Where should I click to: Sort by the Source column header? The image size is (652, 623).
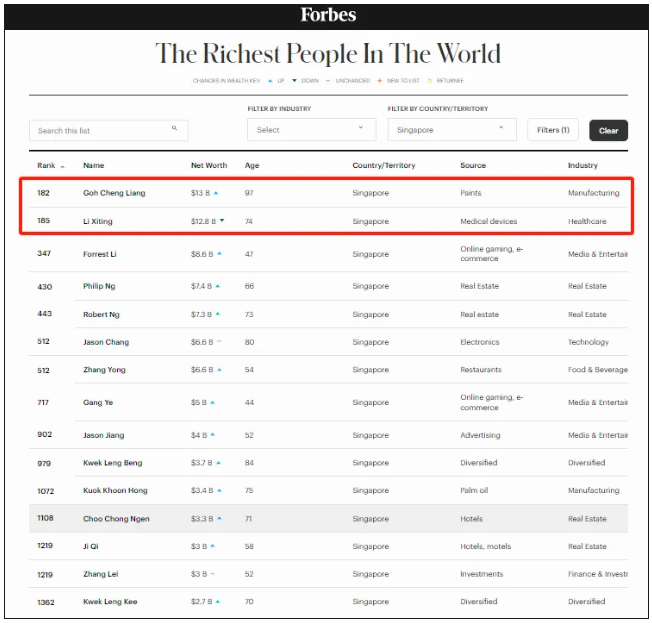click(473, 166)
